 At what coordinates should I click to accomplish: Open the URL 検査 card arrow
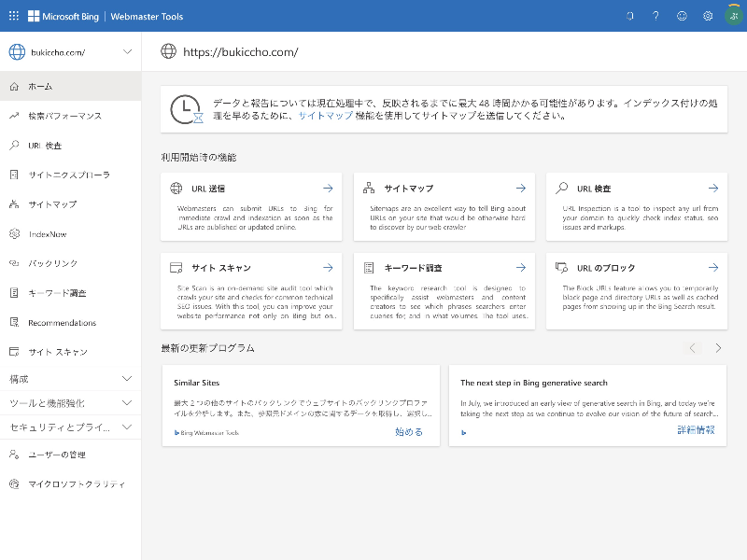(x=713, y=189)
